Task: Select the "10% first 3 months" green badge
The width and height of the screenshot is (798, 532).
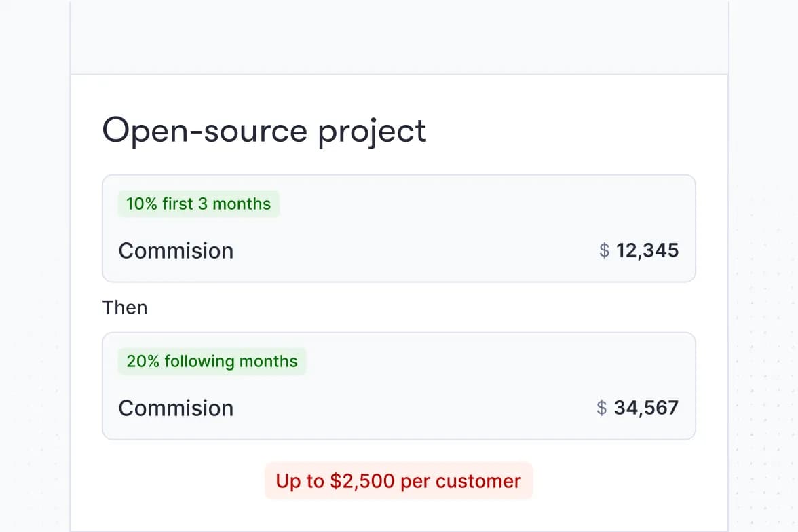Action: (x=198, y=204)
